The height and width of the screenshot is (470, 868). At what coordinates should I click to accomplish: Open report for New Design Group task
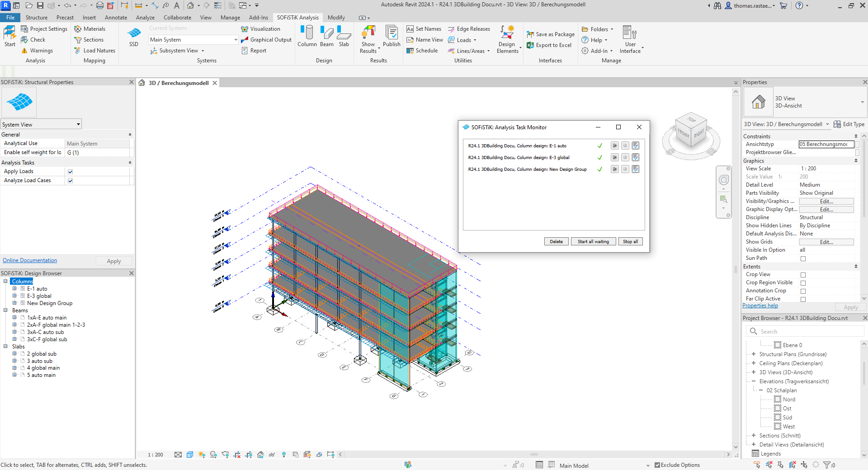coord(635,169)
